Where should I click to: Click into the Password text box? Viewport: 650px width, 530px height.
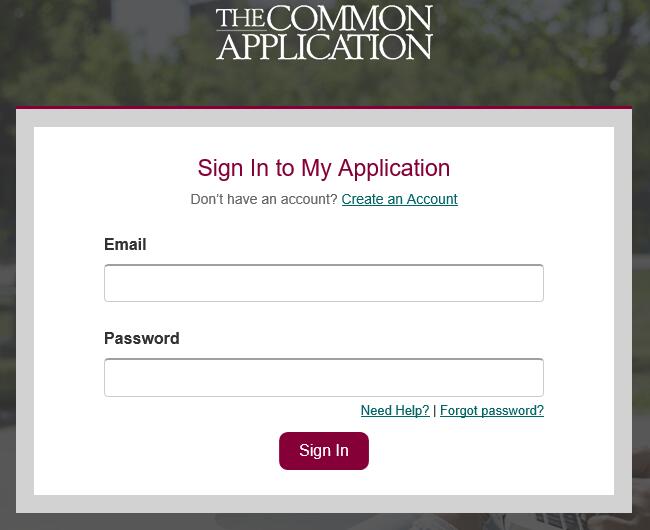[x=324, y=377]
